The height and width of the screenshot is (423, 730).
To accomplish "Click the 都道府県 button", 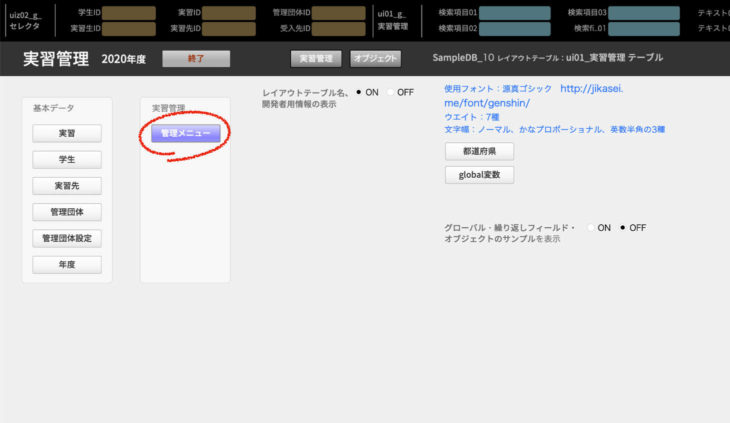I will click(x=479, y=152).
